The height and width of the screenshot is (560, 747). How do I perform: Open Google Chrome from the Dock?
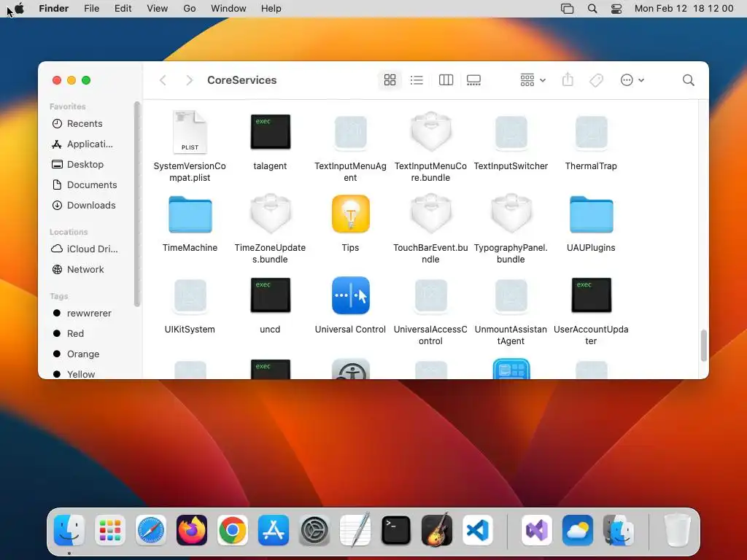(233, 530)
